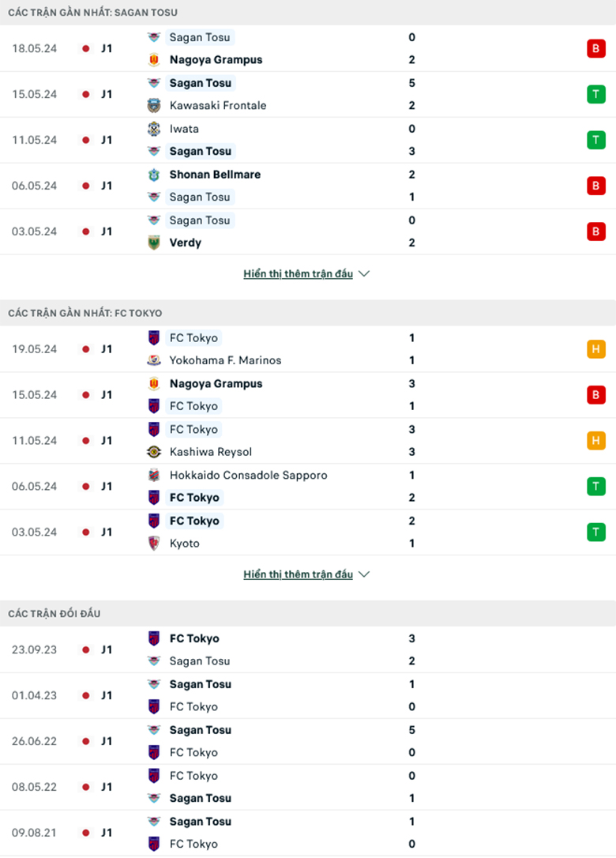Image resolution: width=616 pixels, height=858 pixels.
Task: Click red B result badge for 18.05.24
Action: pos(595,48)
